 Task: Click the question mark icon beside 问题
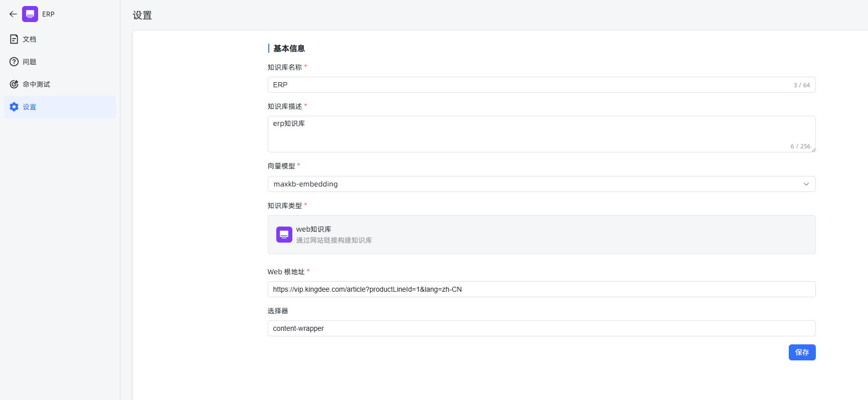(x=14, y=62)
